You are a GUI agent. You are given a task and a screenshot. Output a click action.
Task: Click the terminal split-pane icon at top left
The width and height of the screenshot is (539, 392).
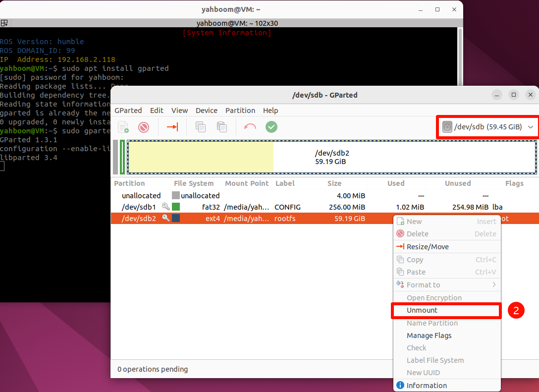click(4, 23)
